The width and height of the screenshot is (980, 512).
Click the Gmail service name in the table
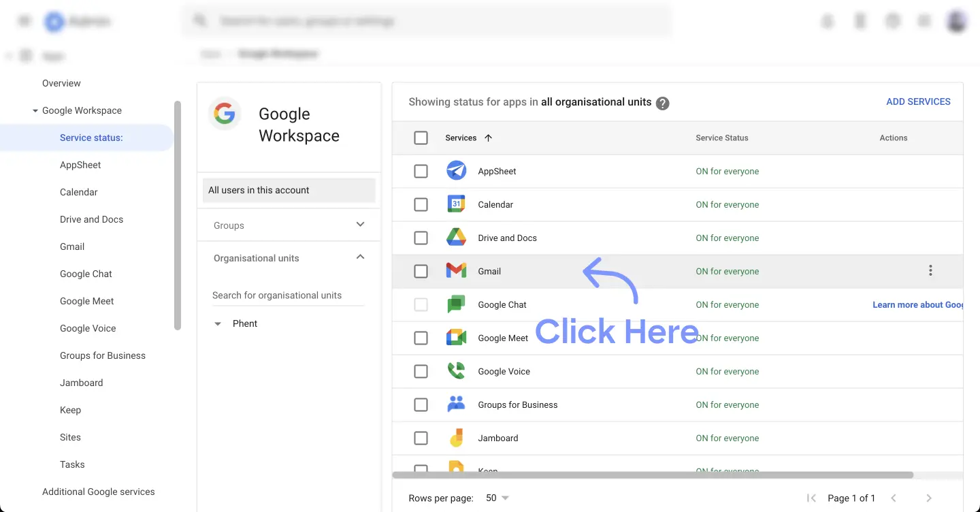489,271
